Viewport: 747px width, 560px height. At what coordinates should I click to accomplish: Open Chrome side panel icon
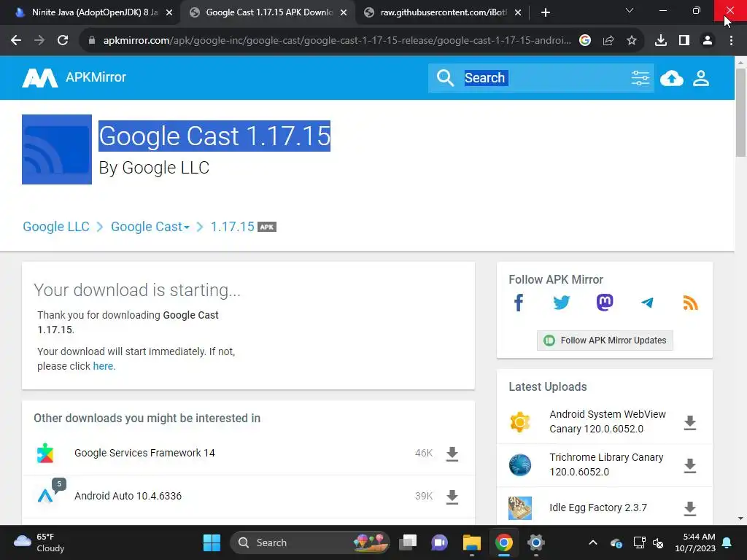(684, 41)
